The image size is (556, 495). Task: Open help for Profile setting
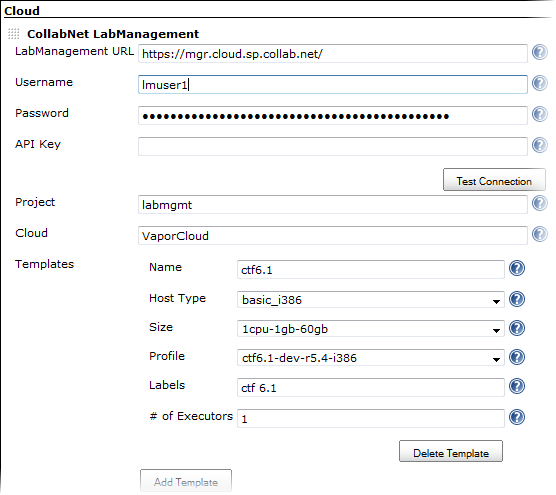pos(517,357)
